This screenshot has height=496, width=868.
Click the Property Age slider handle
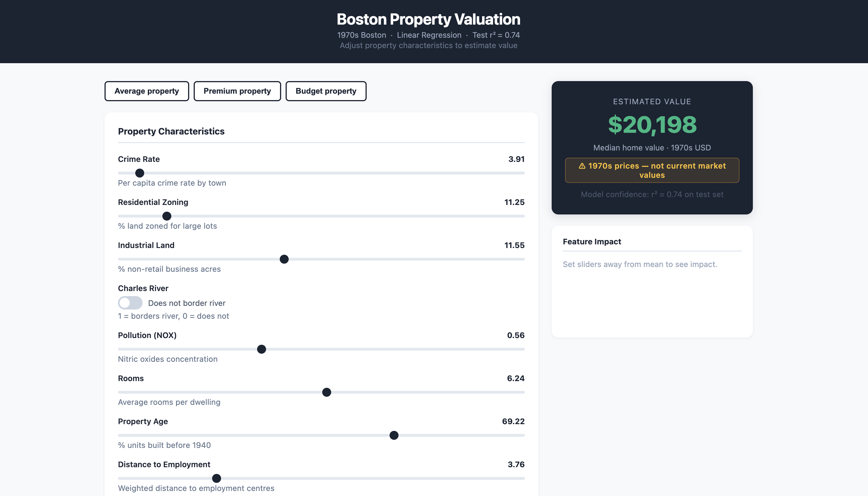[x=394, y=435]
